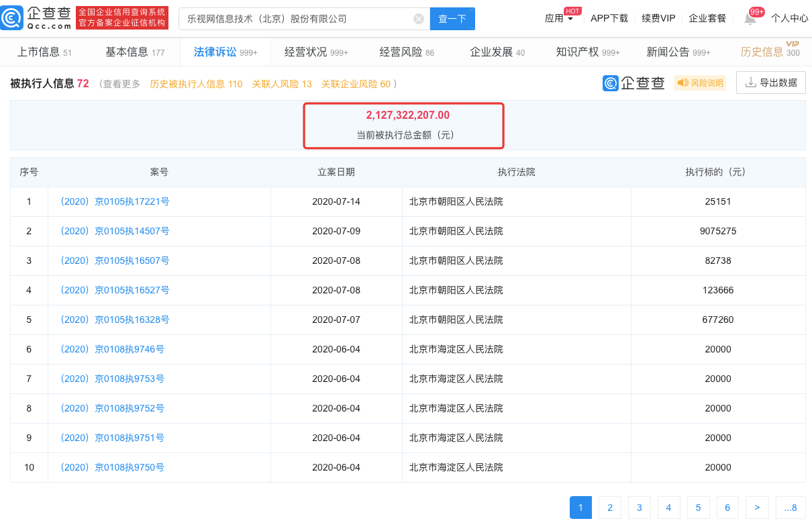This screenshot has width=812, height=529.
Task: Go to page 3 of results
Action: click(x=639, y=508)
